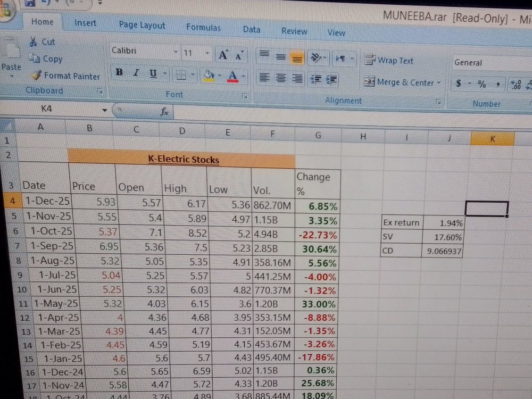Open the font color dropdown arrow
This screenshot has height=399, width=532.
click(x=244, y=77)
